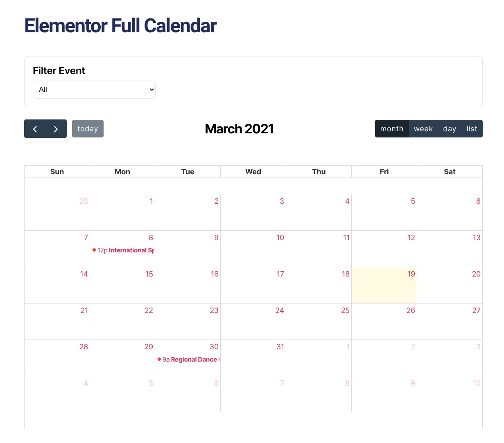
Task: Select the Sun column header
Action: 57,171
